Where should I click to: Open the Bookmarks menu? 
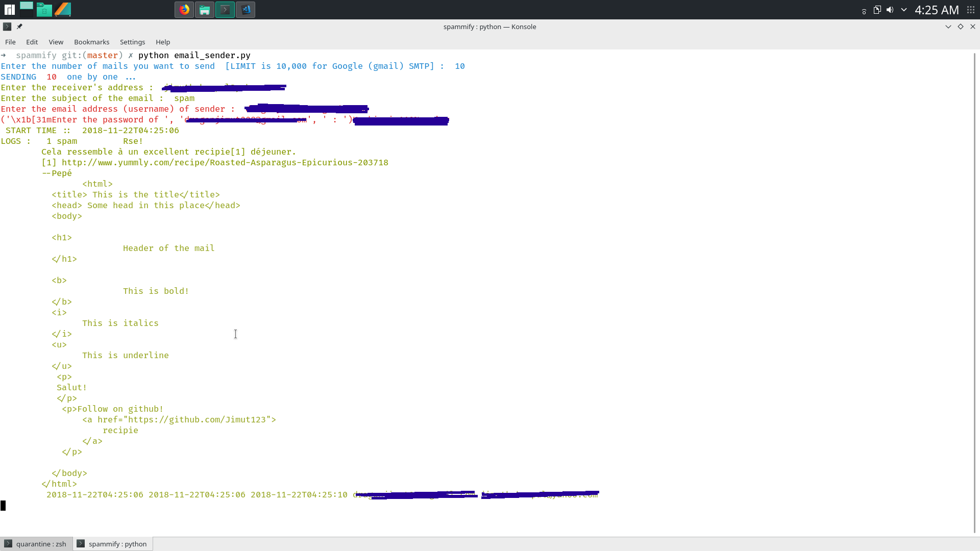tap(91, 42)
